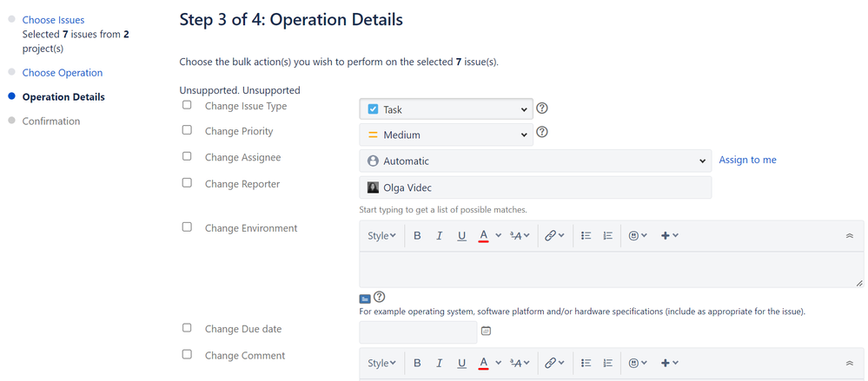Open insert plus menu in Environment editor
Image resolution: width=868 pixels, height=381 pixels.
(670, 235)
